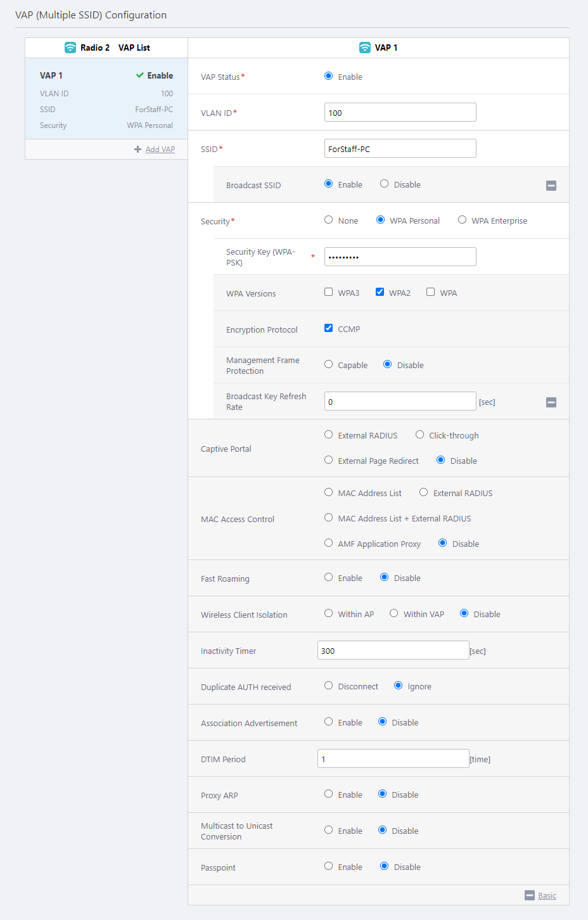Click the VAP List header label

(x=134, y=48)
